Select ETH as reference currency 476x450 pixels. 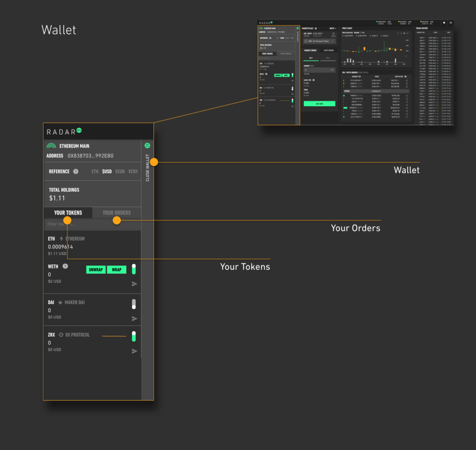pyautogui.click(x=95, y=172)
